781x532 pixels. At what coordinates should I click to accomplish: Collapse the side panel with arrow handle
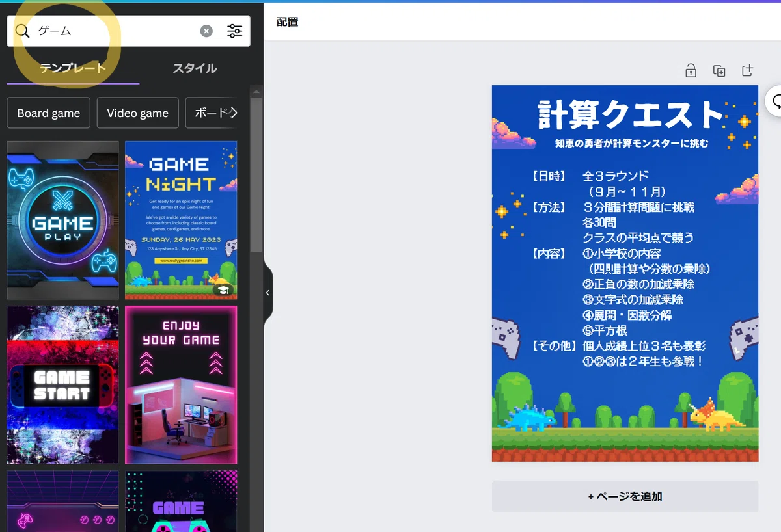click(x=267, y=293)
